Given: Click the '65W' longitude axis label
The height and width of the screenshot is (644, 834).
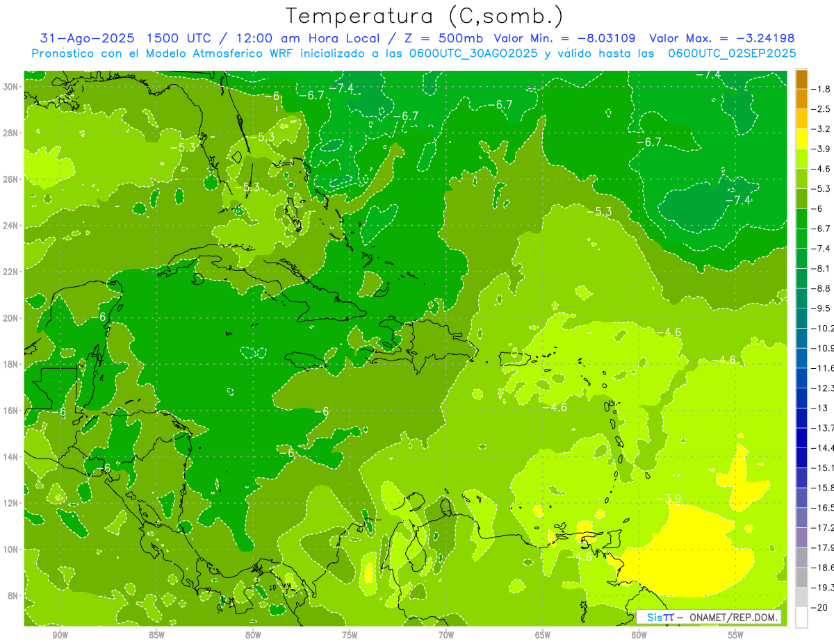Looking at the screenshot, I should 543,635.
